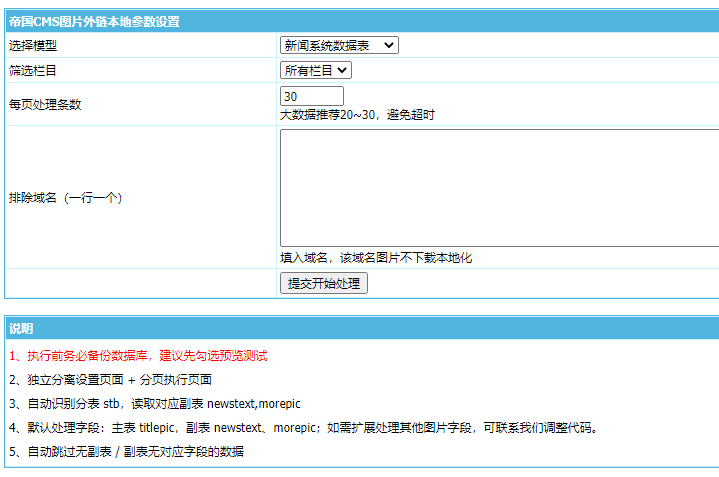Select the 筛选栏目 label text
Screen dimensions: 719x477
pos(33,71)
